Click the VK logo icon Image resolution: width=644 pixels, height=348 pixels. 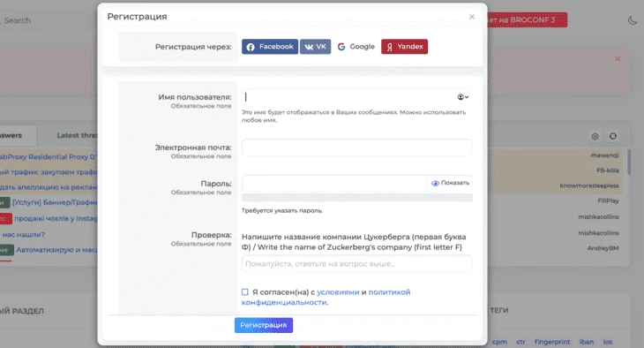[x=309, y=47]
